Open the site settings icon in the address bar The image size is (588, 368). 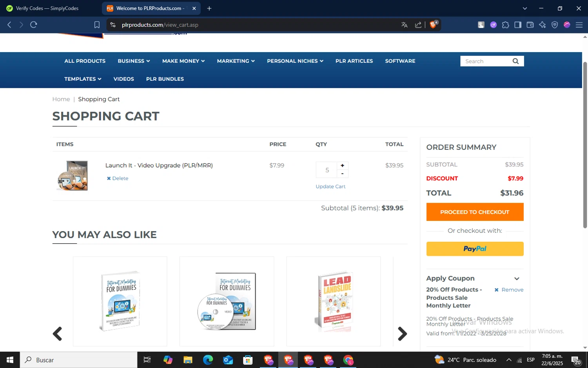pos(113,25)
